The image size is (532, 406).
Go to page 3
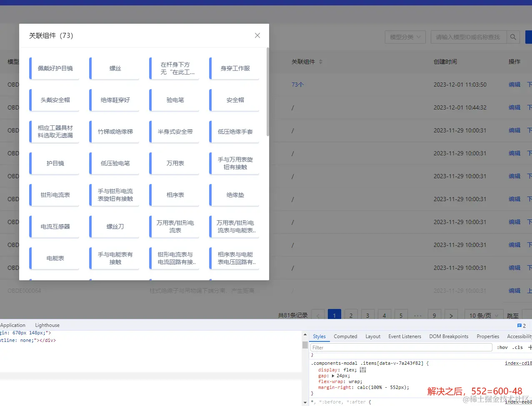coord(368,315)
